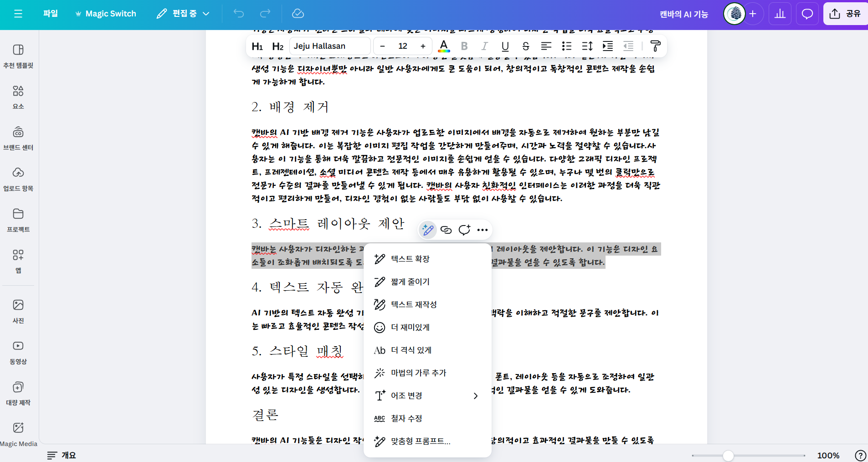
Task: Expand the 편집 중 mode dropdown
Action: point(183,14)
